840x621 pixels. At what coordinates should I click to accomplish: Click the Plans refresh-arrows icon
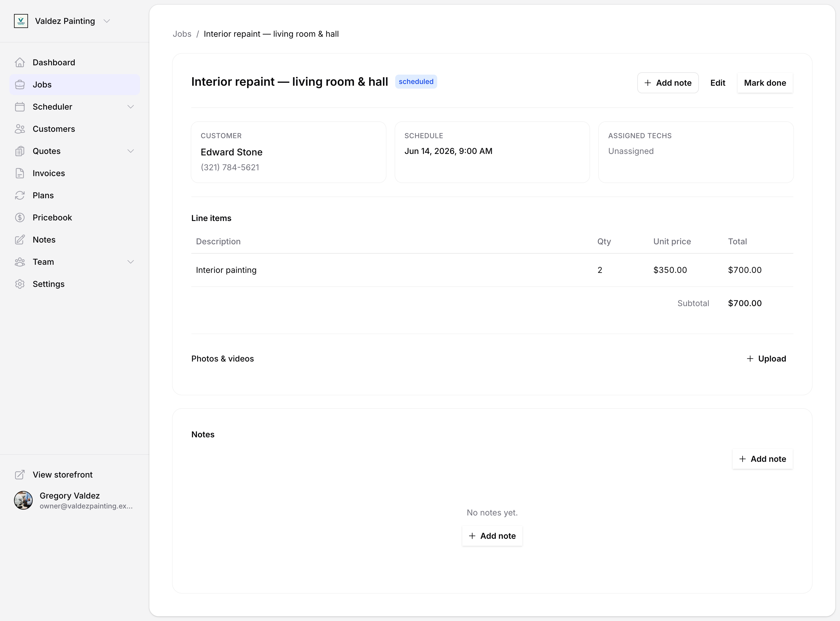point(20,195)
